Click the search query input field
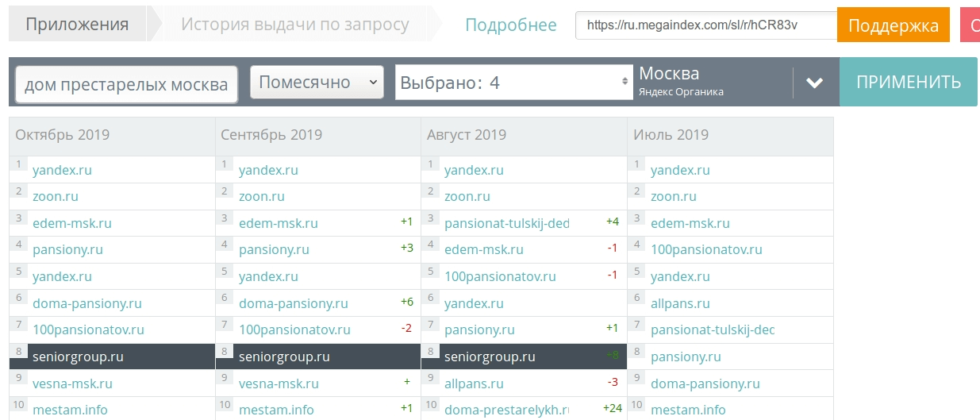This screenshot has height=420, width=980. click(126, 84)
